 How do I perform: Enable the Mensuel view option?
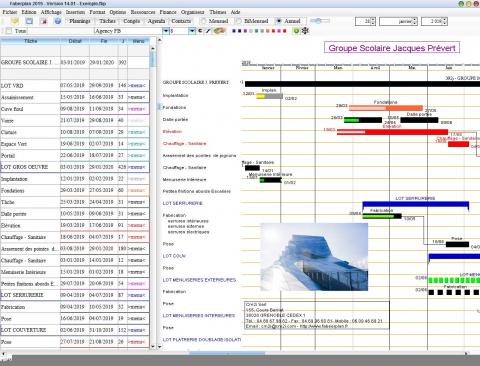click(x=203, y=21)
